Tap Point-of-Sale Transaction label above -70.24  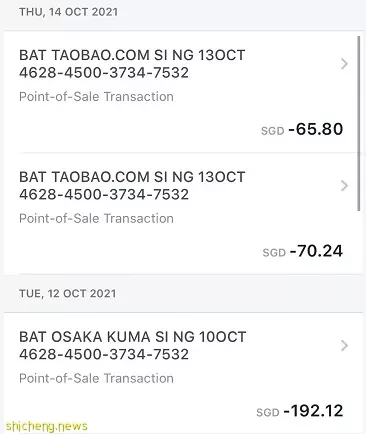point(96,219)
